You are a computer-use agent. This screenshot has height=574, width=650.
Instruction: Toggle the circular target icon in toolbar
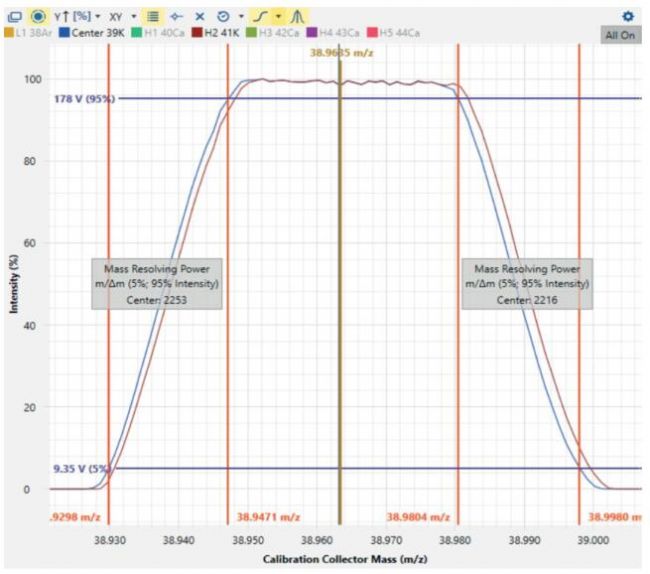tap(38, 16)
